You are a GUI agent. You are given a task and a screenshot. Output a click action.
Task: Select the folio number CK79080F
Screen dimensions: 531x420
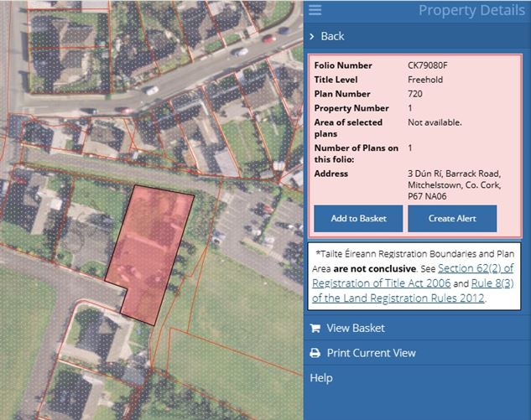click(x=427, y=65)
